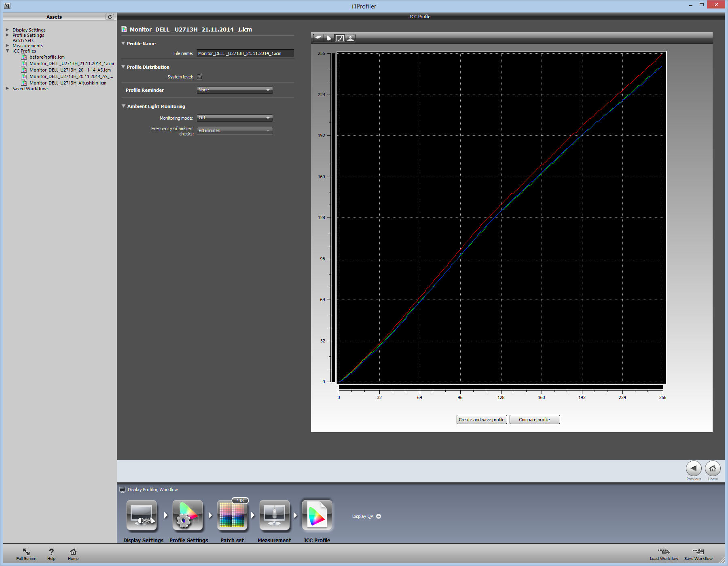This screenshot has width=728, height=566.
Task: Expand Profile Settings tree node
Action: point(7,35)
